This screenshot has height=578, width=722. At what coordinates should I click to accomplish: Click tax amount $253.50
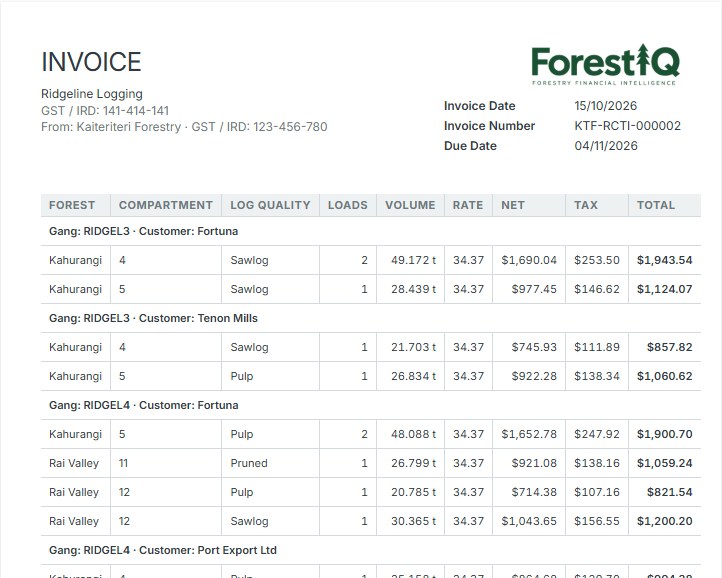(x=597, y=260)
